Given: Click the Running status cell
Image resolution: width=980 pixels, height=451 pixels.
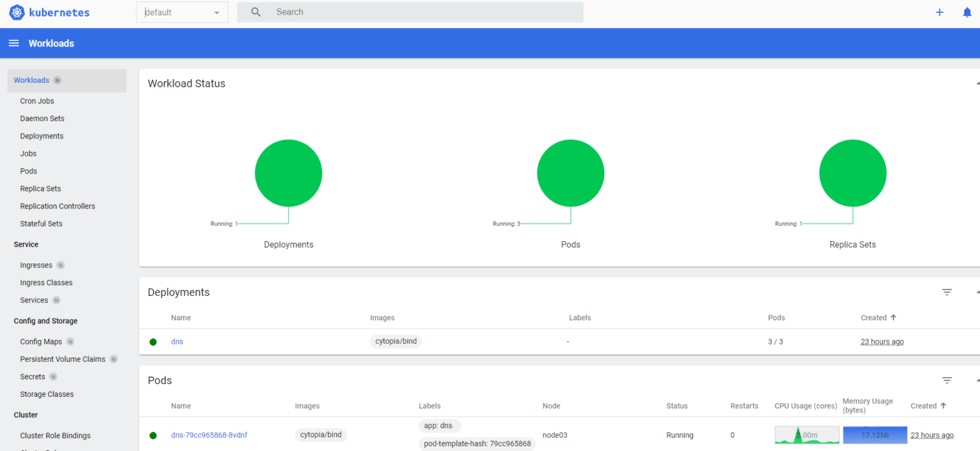Looking at the screenshot, I should pos(679,436).
